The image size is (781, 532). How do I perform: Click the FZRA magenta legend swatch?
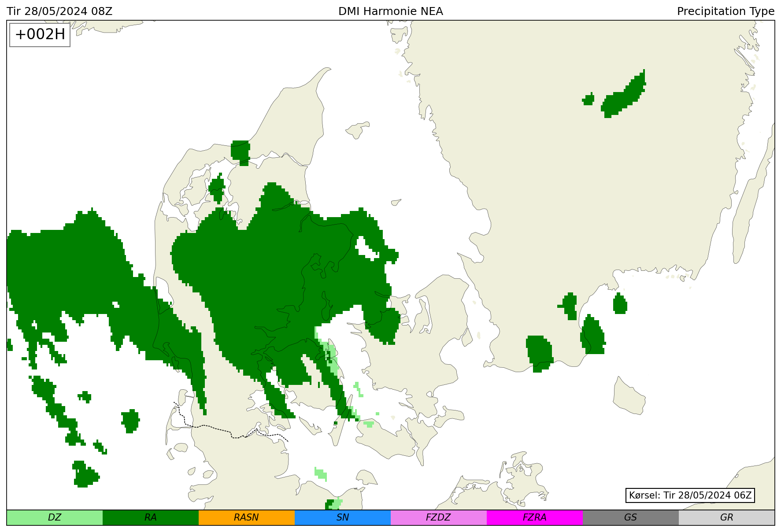tap(535, 517)
